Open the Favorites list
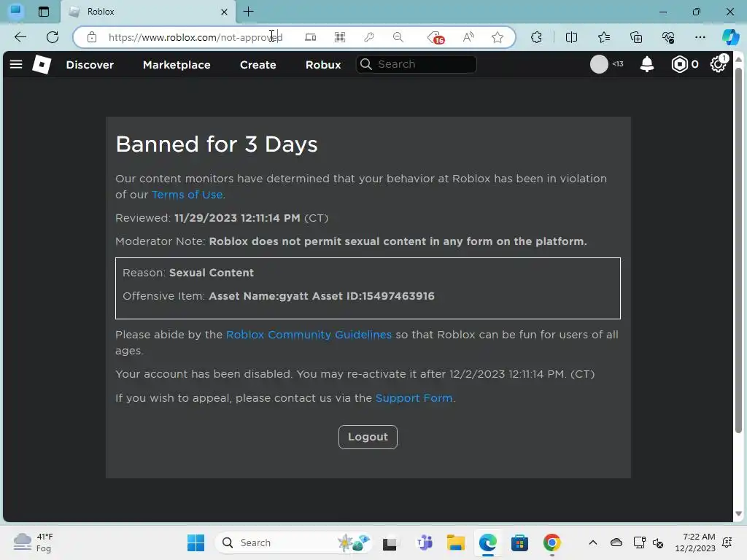747x560 pixels. click(603, 37)
